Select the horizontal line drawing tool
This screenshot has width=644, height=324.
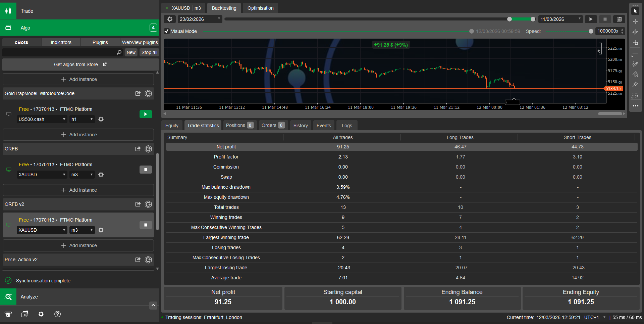coord(635,53)
